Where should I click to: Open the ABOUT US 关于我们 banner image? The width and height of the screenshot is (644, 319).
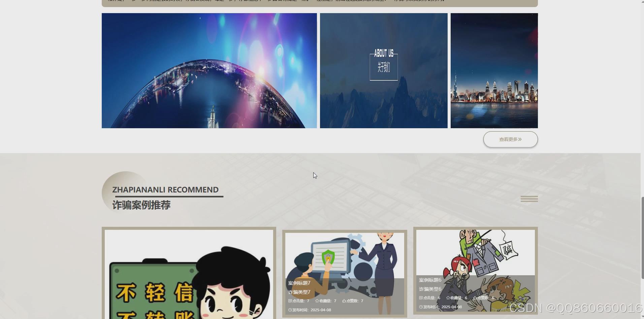click(384, 71)
